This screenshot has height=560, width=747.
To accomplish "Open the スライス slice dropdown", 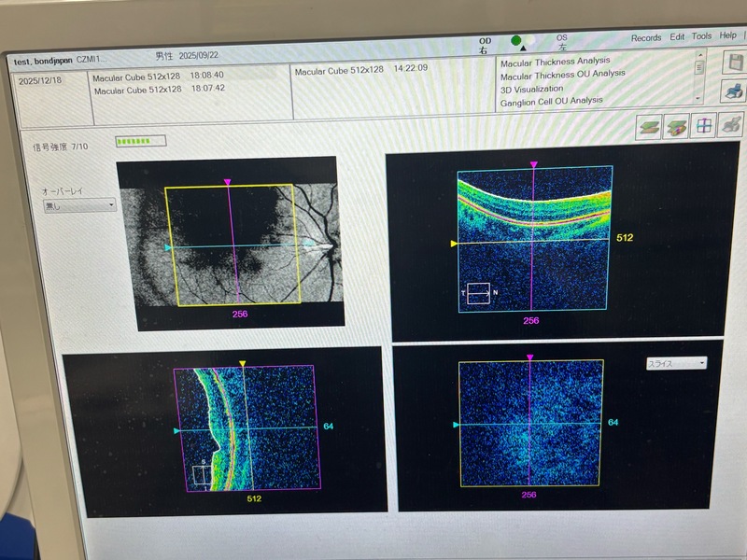I will pyautogui.click(x=677, y=363).
